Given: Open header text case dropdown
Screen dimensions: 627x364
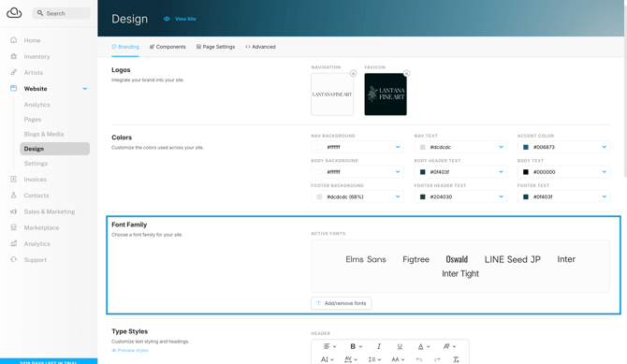Looking at the screenshot, I should tap(398, 359).
